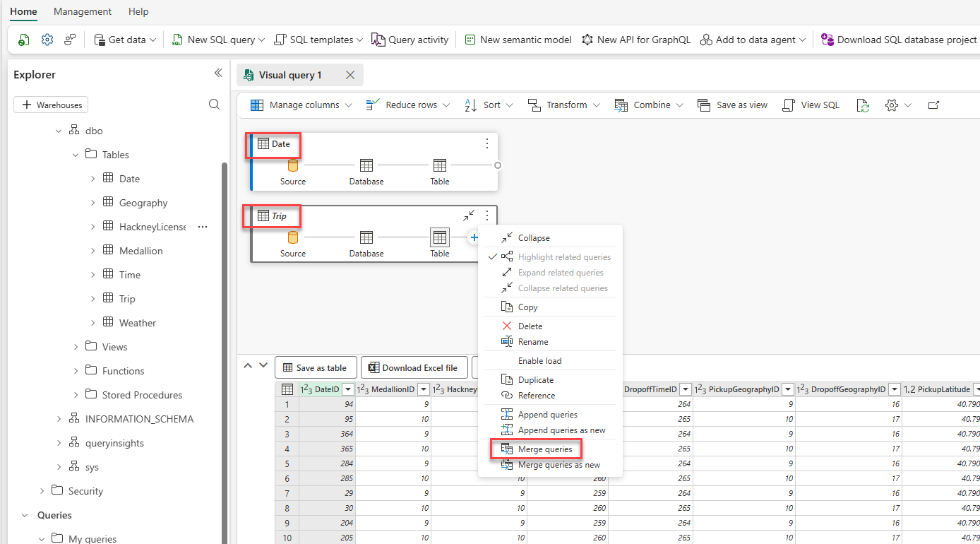Expand the Geography table node
Image resolution: width=980 pixels, height=544 pixels.
coord(92,203)
